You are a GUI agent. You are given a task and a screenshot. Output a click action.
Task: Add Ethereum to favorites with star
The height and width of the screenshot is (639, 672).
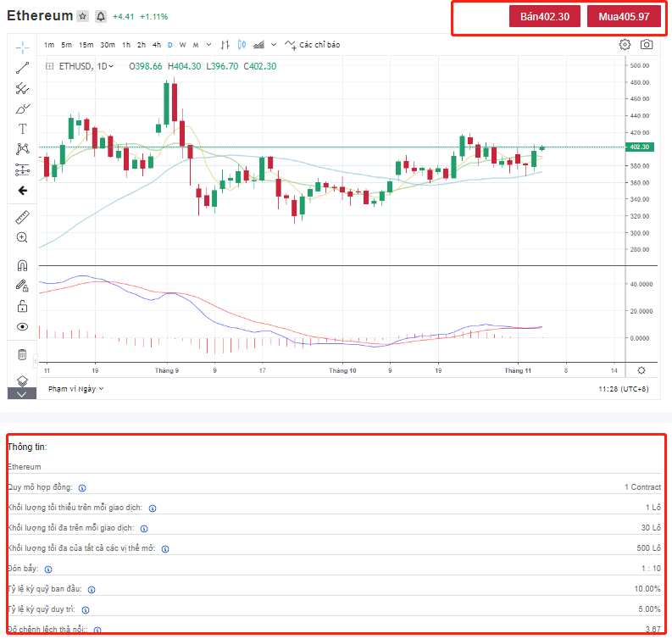tap(82, 16)
